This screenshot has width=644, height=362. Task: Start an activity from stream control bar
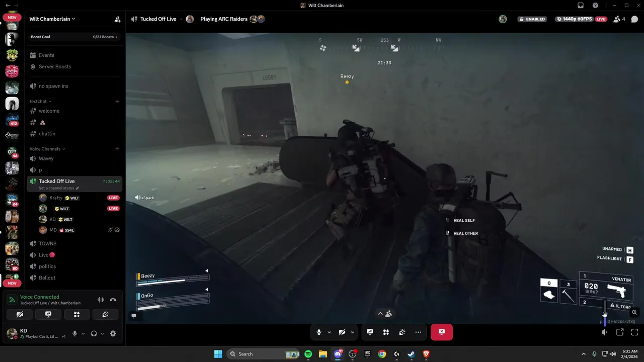(x=386, y=332)
